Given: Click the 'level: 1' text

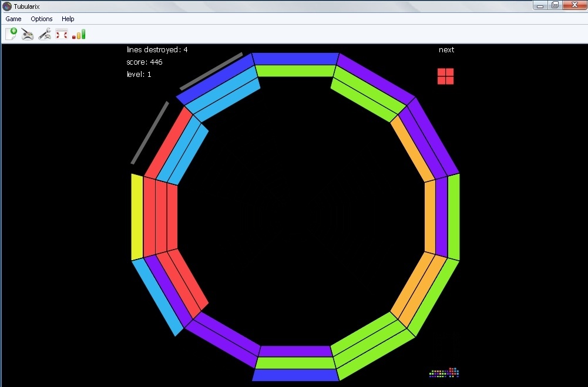Looking at the screenshot, I should coord(139,74).
